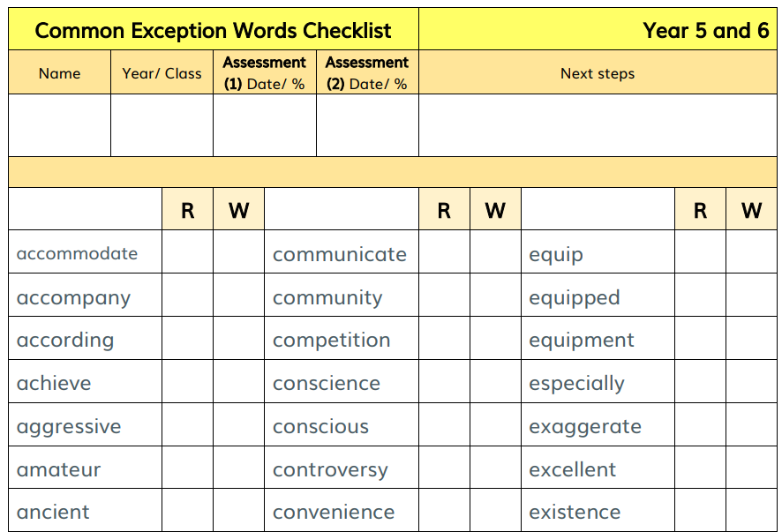Select the word exaggerate

585,426
